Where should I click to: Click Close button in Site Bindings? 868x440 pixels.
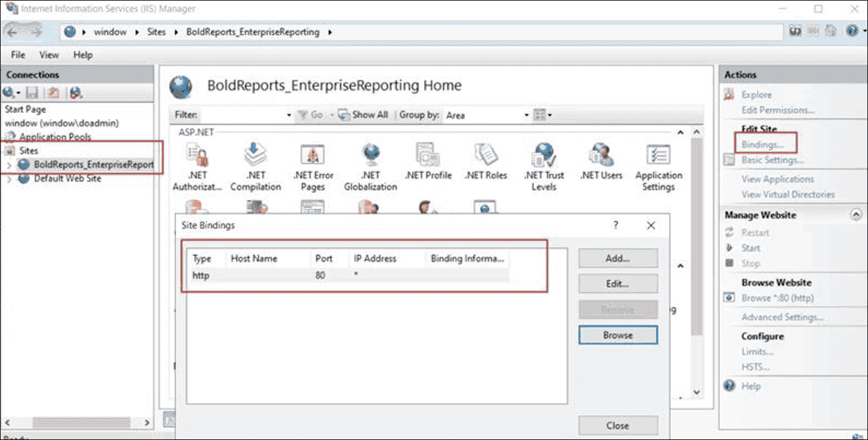[618, 425]
